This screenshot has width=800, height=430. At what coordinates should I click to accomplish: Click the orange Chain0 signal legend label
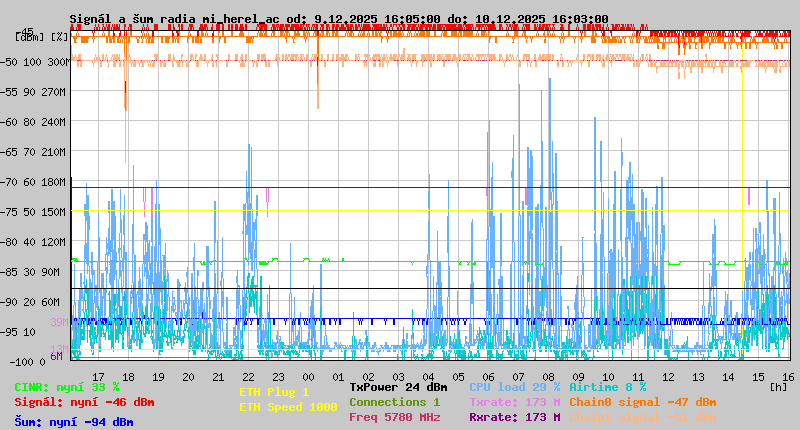click(642, 402)
